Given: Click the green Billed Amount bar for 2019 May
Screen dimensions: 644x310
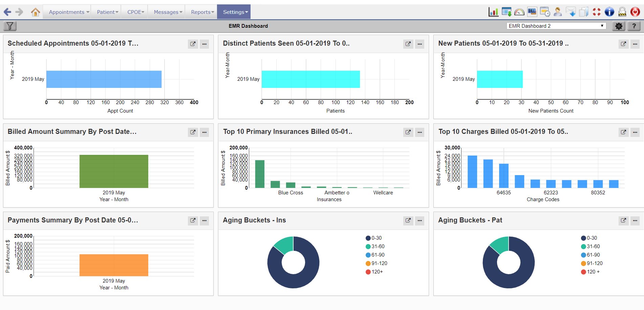Looking at the screenshot, I should [114, 171].
